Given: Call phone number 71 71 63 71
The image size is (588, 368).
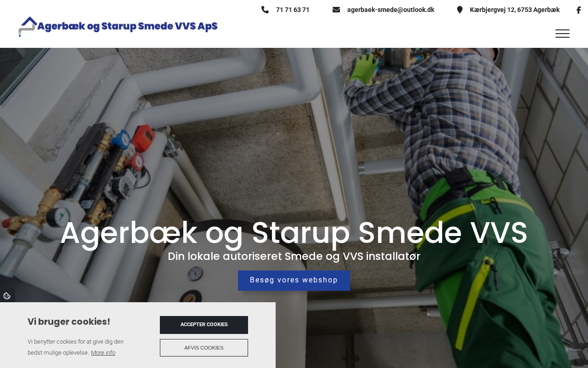Looking at the screenshot, I should tap(293, 10).
